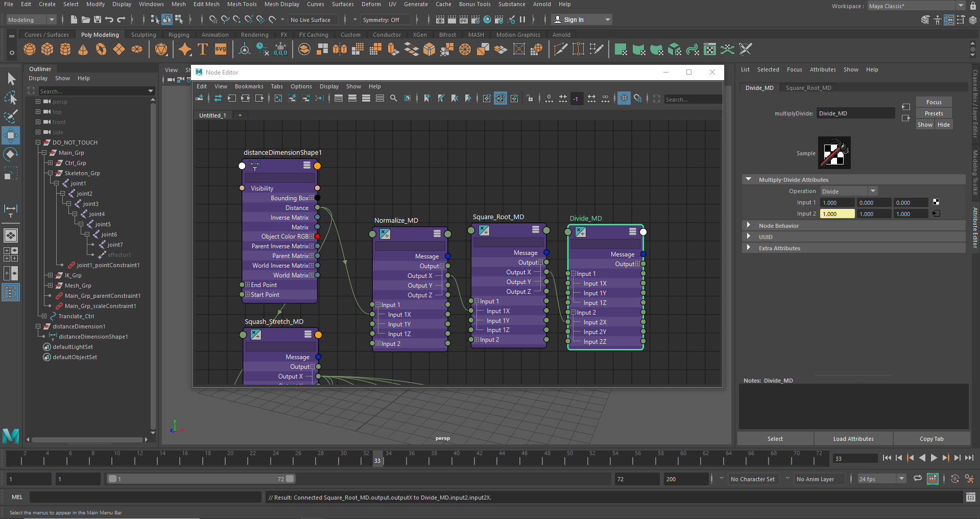
Task: Switch to the Square_Root_MD attribute tab
Action: point(808,88)
